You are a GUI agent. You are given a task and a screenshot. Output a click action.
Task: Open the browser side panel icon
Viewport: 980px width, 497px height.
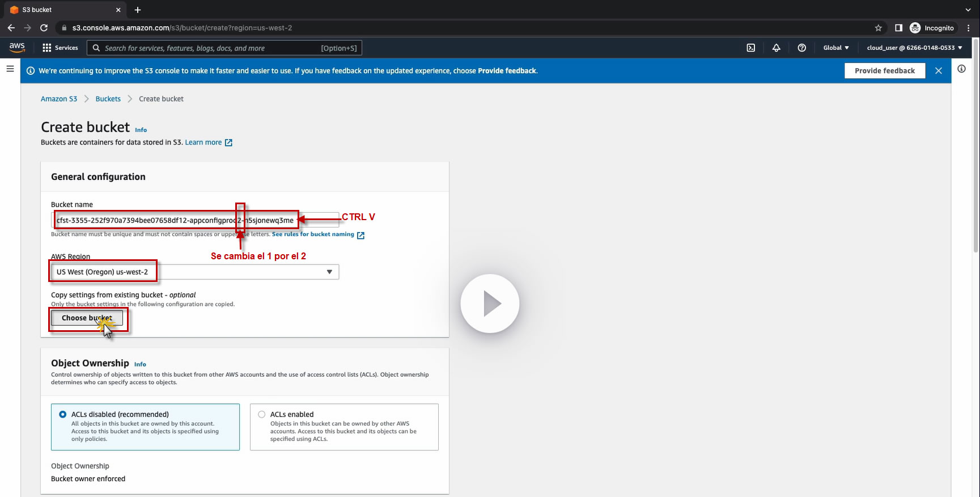click(x=898, y=28)
